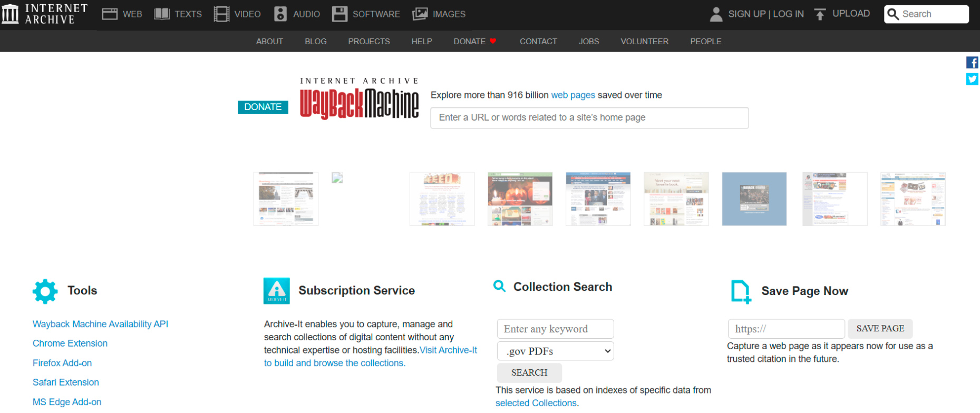Open the last archived site thumbnail
Image resolution: width=980 pixels, height=413 pixels.
[913, 199]
